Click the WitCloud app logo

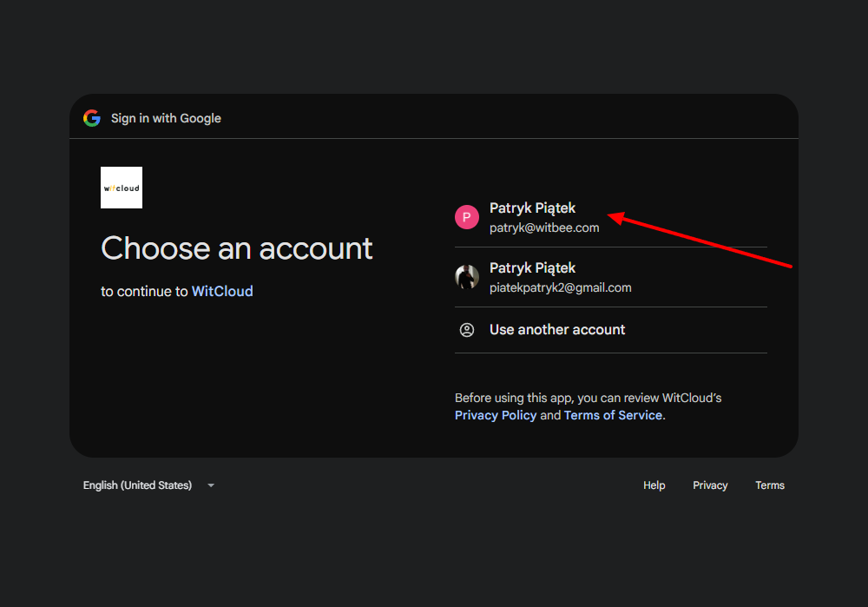[122, 188]
